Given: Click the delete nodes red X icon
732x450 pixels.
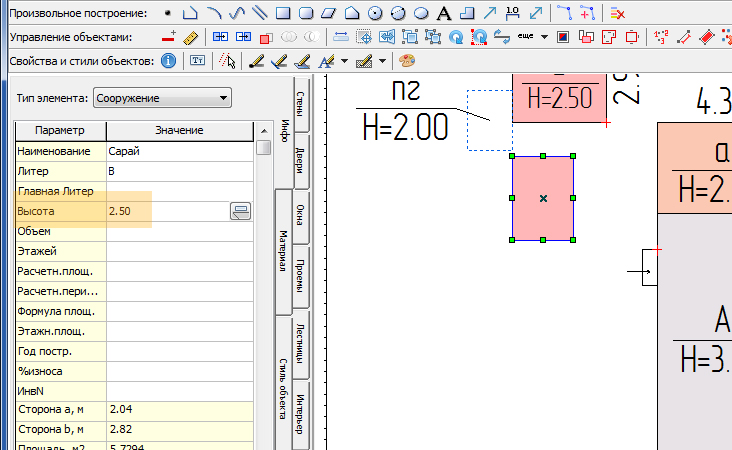Looking at the screenshot, I should pyautogui.click(x=617, y=13).
